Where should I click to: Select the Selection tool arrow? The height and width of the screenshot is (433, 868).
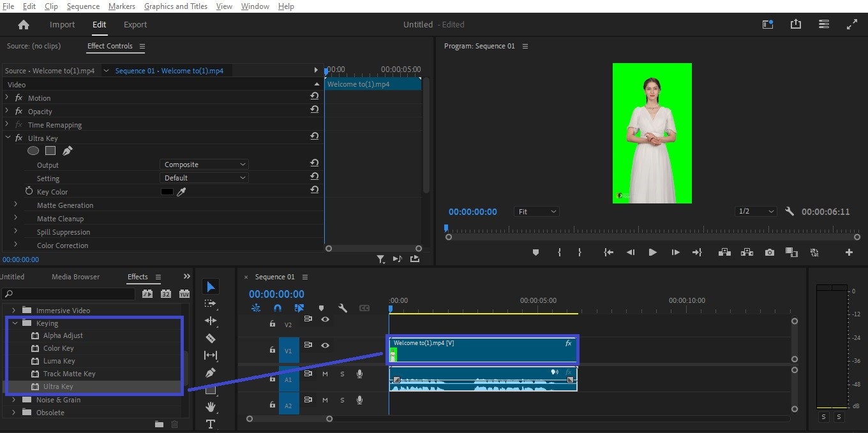click(211, 287)
